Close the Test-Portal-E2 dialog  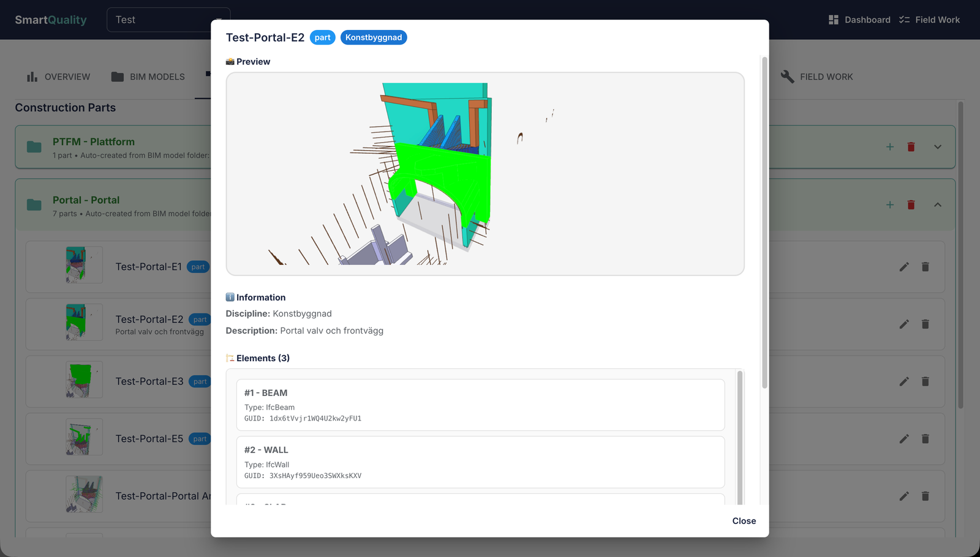tap(744, 521)
